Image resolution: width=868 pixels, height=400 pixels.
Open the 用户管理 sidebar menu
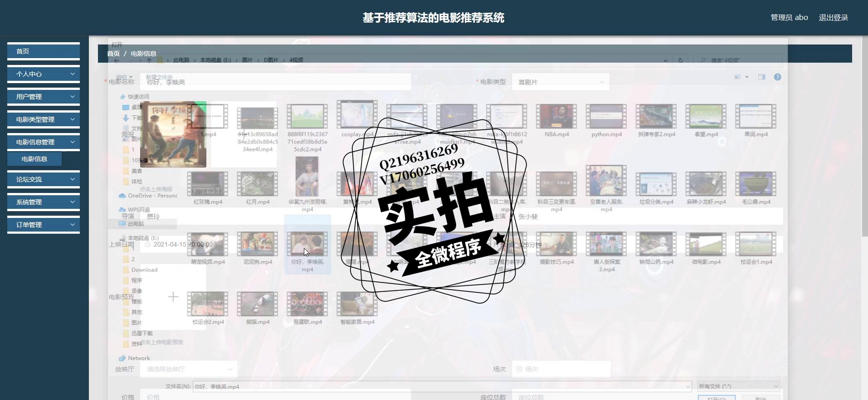(44, 97)
